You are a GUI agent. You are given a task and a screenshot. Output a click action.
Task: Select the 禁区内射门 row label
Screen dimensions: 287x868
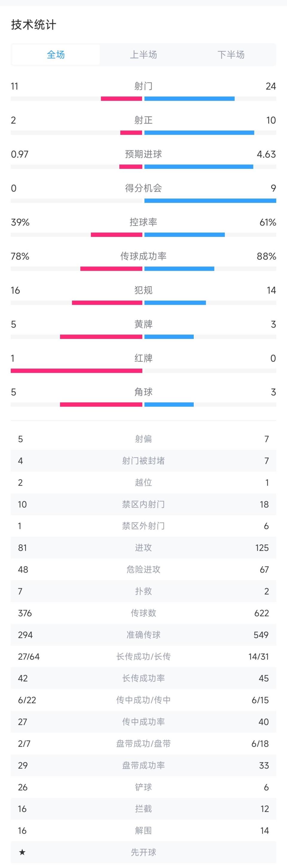[x=143, y=504]
